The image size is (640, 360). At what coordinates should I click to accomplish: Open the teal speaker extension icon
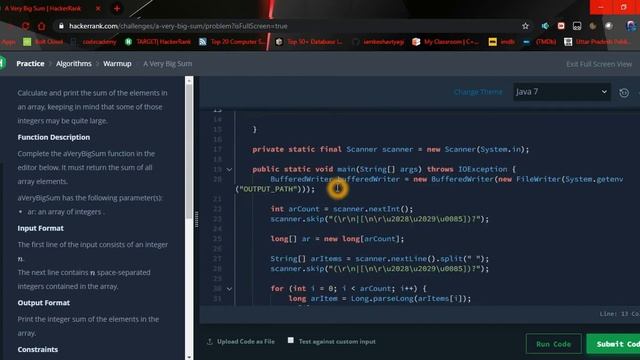coord(545,26)
